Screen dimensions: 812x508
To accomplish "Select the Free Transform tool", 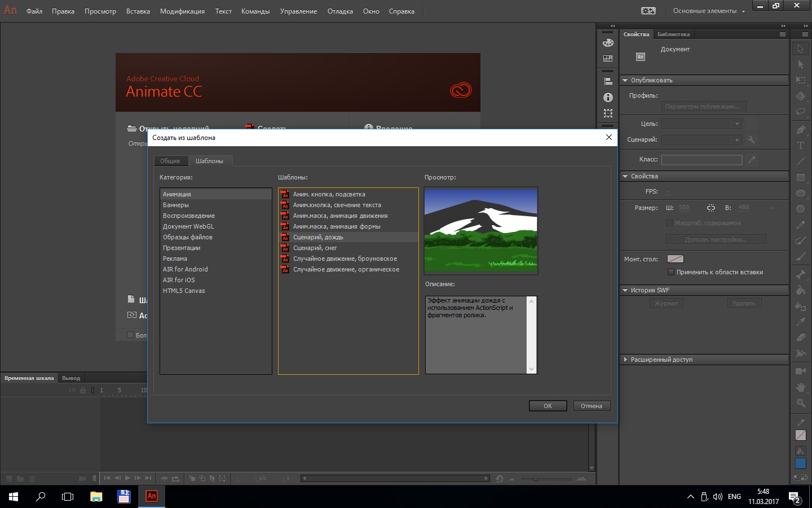I will 800,80.
